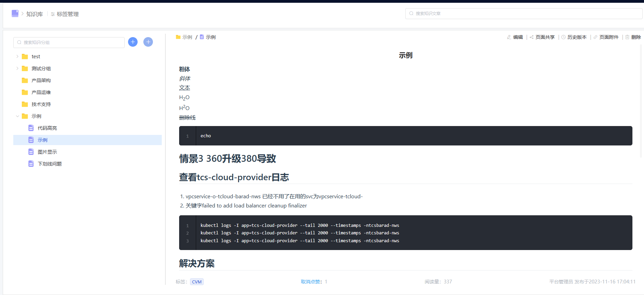This screenshot has height=295, width=644.
Task: Click the 下划线问题 document icon
Action: [x=31, y=164]
